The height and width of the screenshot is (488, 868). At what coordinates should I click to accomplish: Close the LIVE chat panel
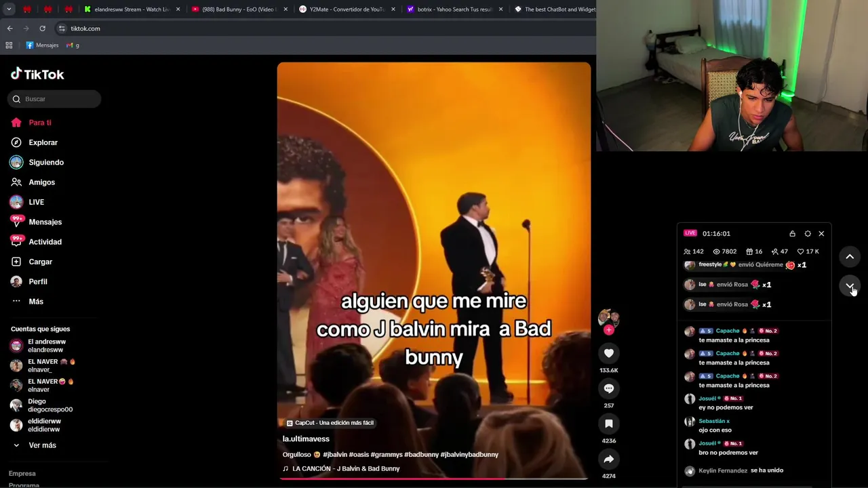pyautogui.click(x=821, y=233)
